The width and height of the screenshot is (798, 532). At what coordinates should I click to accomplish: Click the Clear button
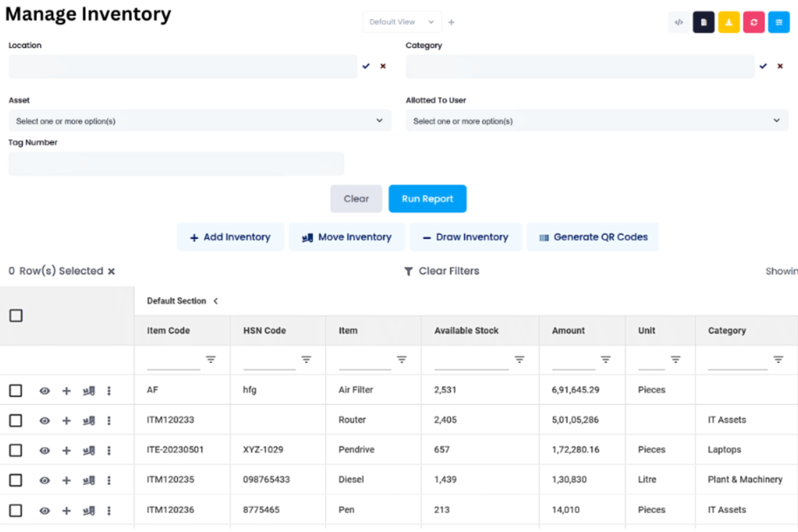click(356, 199)
